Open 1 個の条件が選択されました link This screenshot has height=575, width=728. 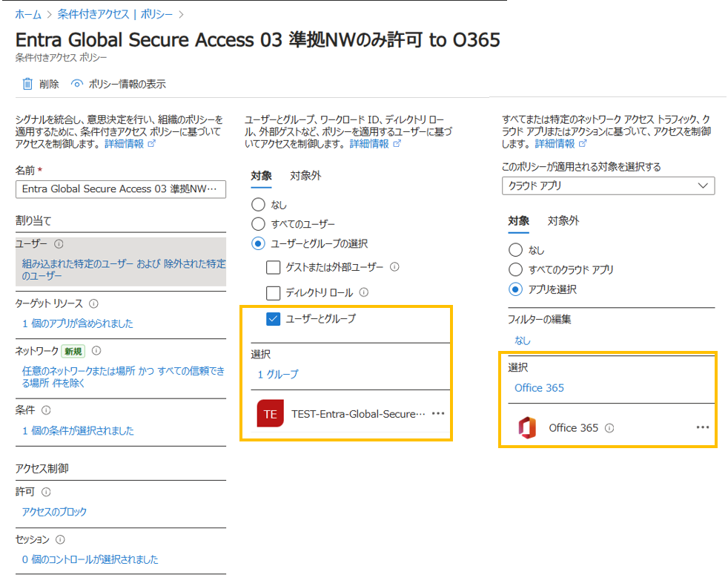pyautogui.click(x=78, y=431)
